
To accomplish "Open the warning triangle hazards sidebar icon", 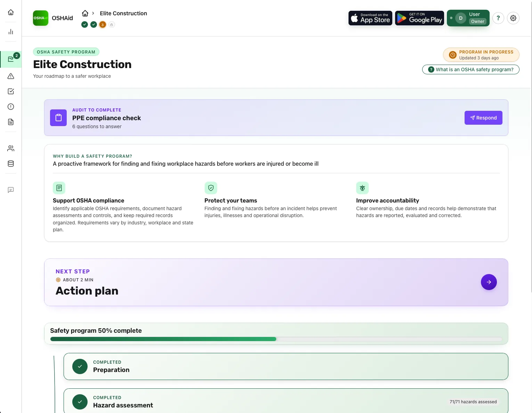I will pos(11,76).
